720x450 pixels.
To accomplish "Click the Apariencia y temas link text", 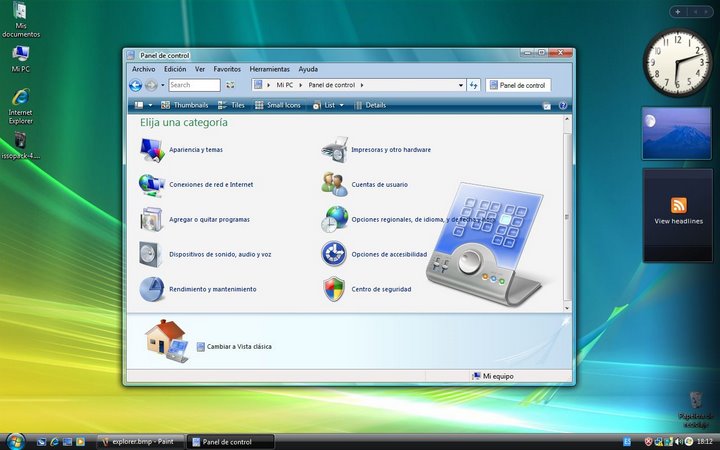I will (196, 150).
